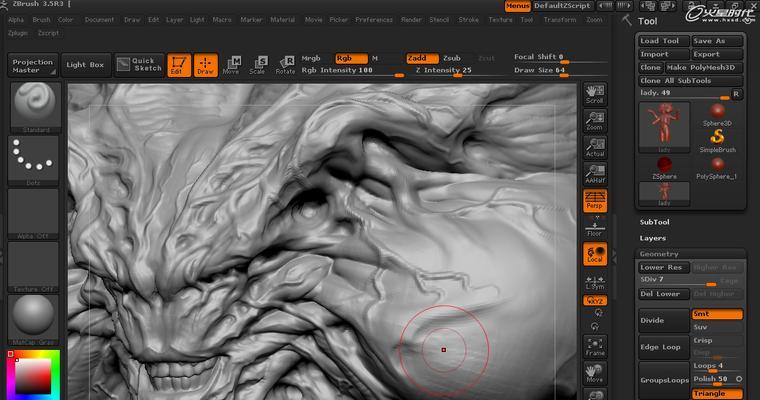The height and width of the screenshot is (400, 760).
Task: Adjust the Rgb Intensity slider
Action: [x=352, y=71]
